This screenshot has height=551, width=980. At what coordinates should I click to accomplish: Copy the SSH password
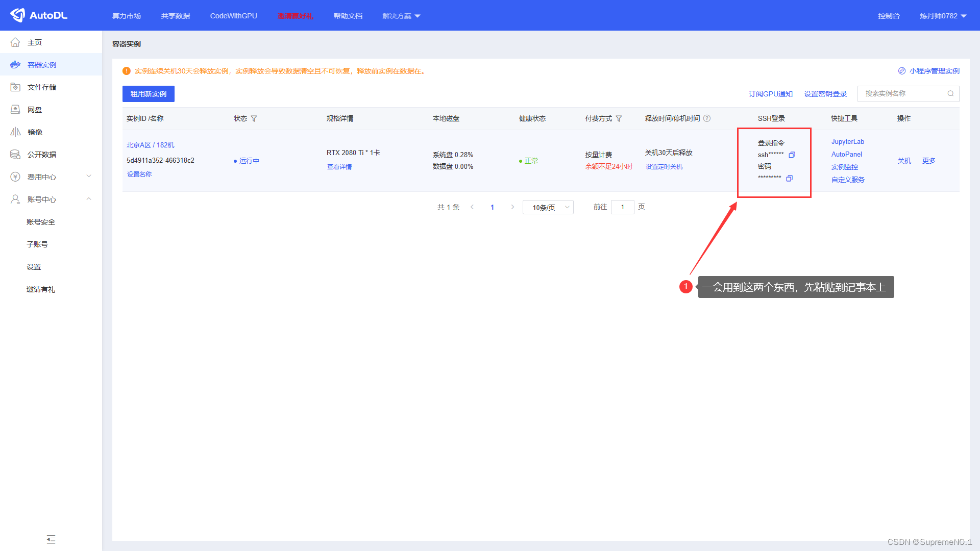[x=789, y=178]
